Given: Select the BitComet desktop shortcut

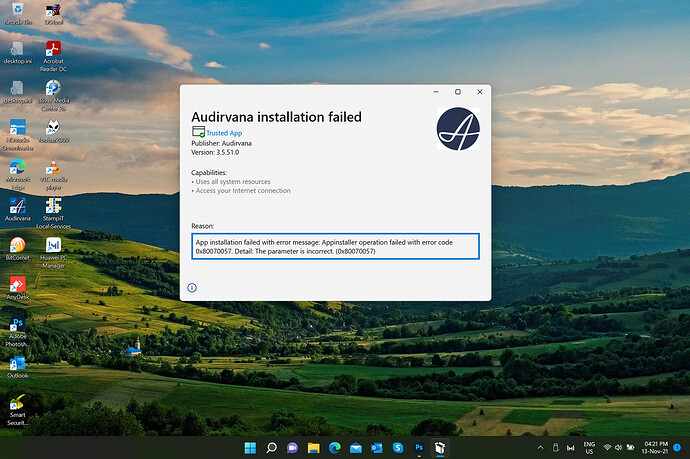Looking at the screenshot, I should [18, 249].
